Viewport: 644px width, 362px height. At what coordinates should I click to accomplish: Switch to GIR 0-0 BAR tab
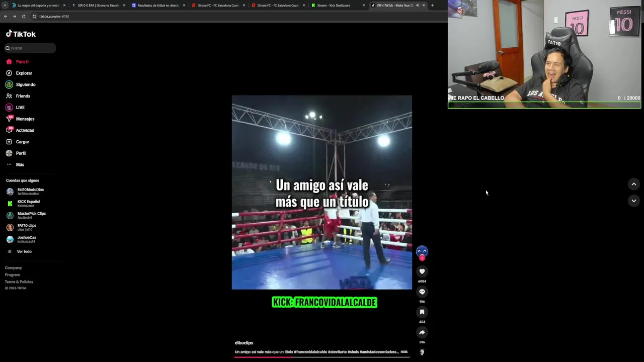pos(98,6)
